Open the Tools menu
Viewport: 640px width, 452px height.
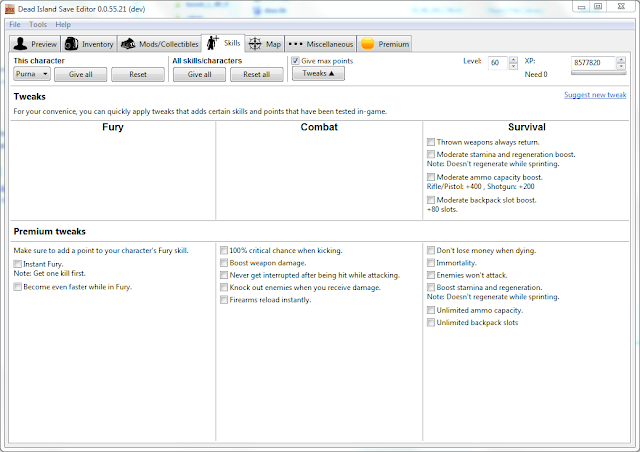pyautogui.click(x=38, y=24)
